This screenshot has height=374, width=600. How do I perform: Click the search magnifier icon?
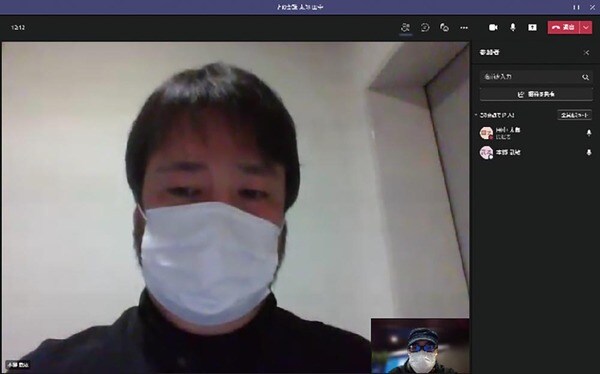coord(585,77)
